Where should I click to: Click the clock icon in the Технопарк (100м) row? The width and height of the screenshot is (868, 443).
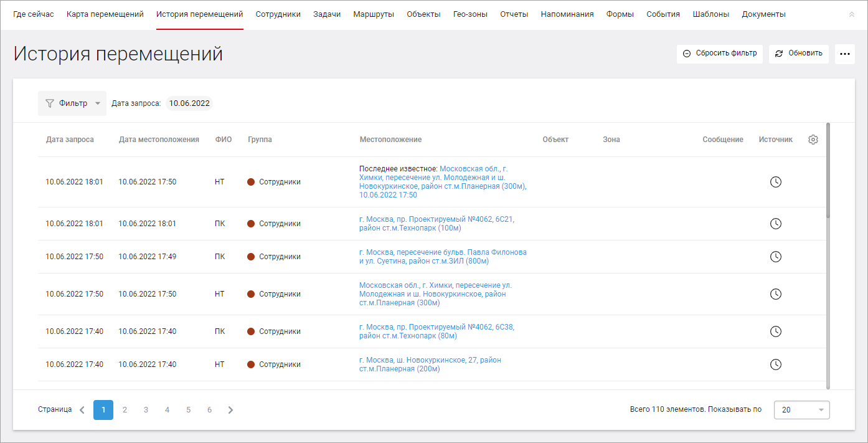click(775, 224)
